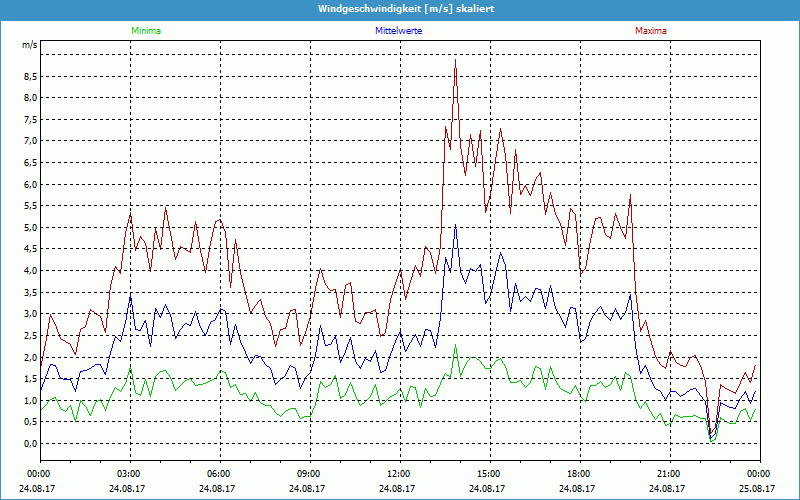Click the 7,0 y-axis value
800x500 pixels.
coord(31,141)
